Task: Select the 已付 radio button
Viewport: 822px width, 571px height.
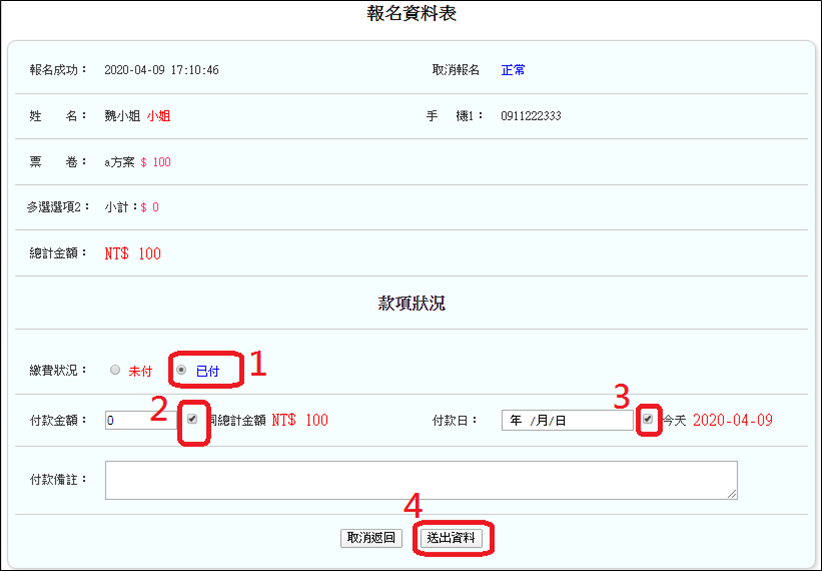Action: [x=181, y=370]
